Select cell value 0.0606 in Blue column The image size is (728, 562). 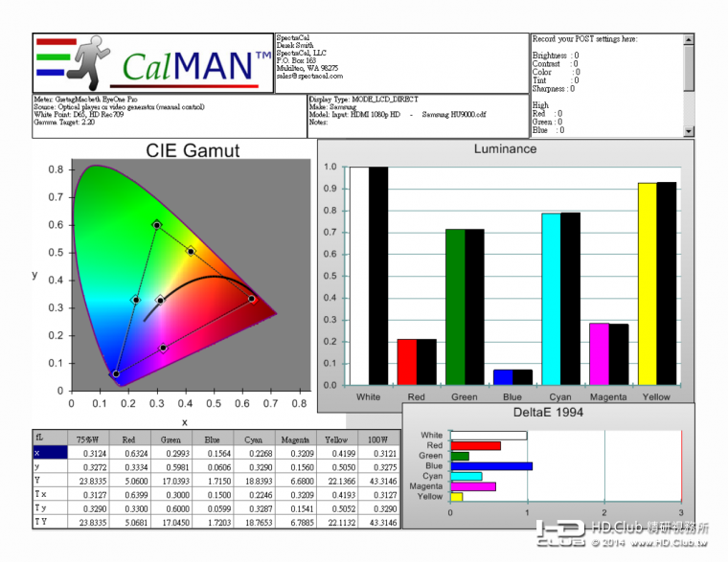coord(213,467)
